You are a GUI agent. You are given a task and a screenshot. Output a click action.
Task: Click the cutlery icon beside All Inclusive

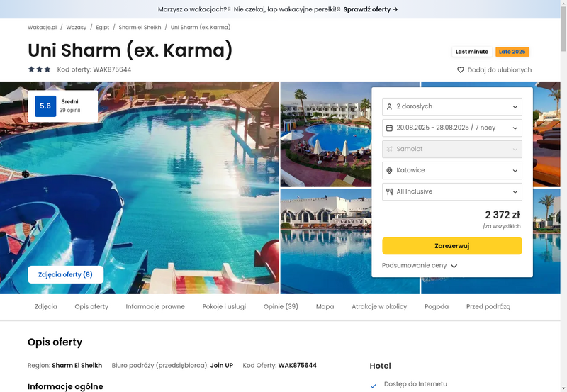(389, 191)
